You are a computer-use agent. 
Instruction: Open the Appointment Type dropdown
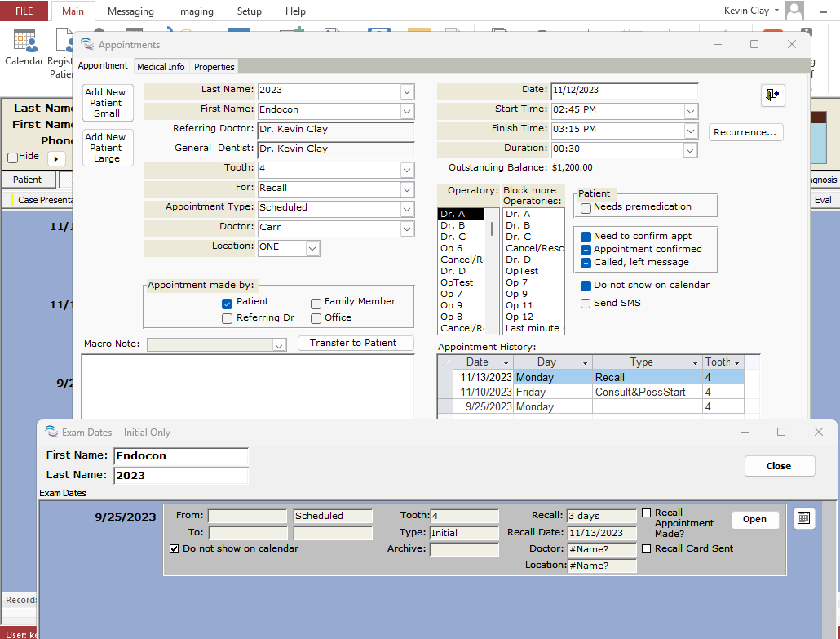[x=407, y=208]
